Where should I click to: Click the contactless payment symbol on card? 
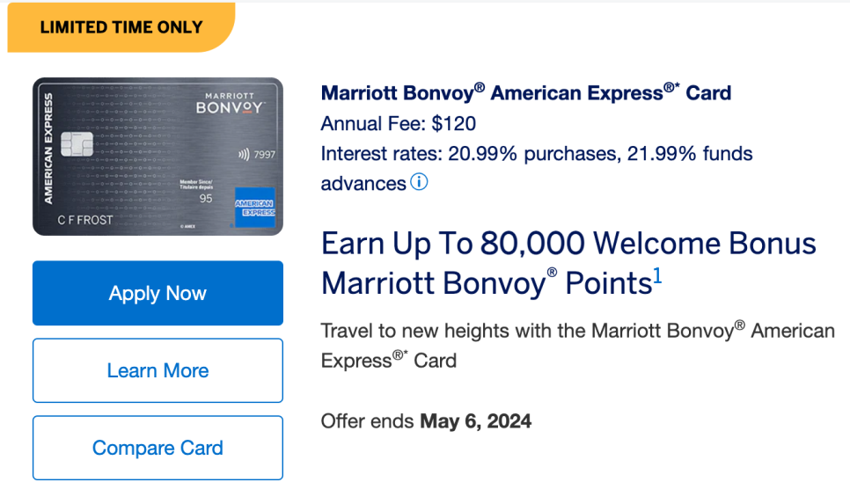coord(244,155)
